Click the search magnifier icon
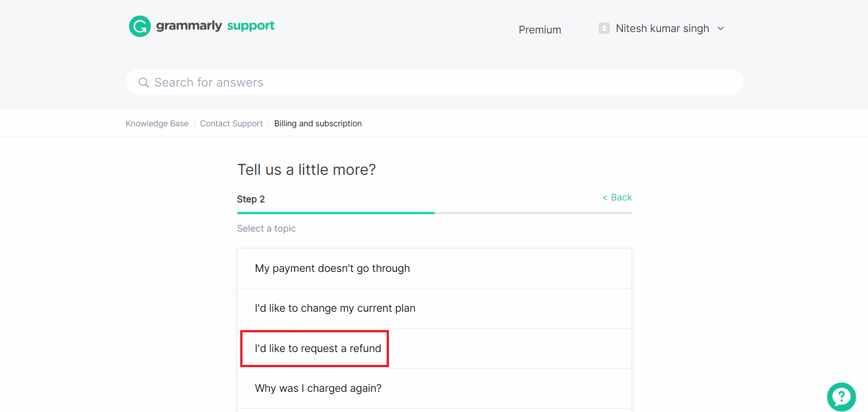 click(144, 82)
